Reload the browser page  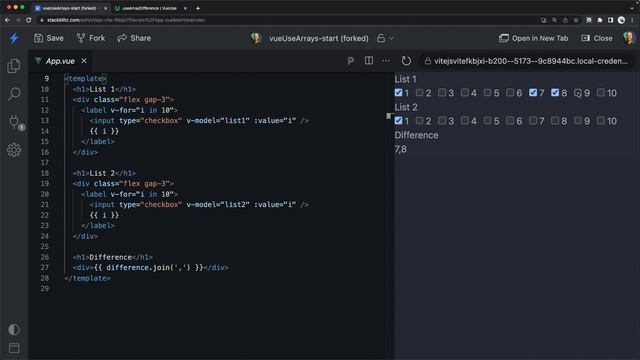click(x=29, y=20)
